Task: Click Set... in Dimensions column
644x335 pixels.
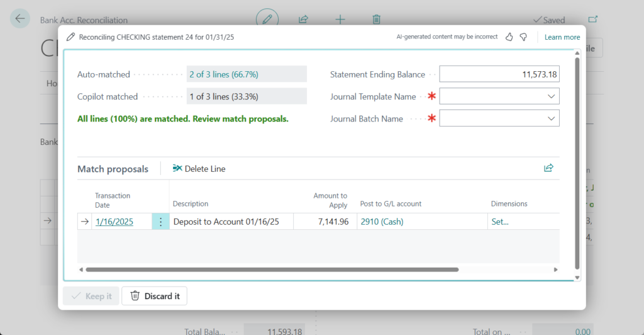Action: point(499,222)
